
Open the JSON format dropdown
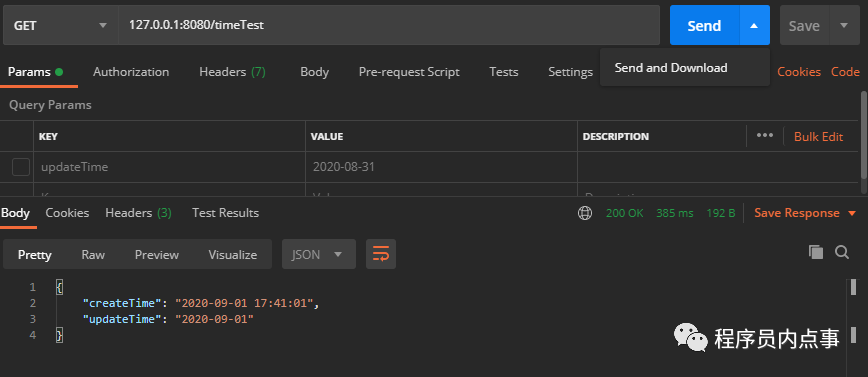coord(319,254)
